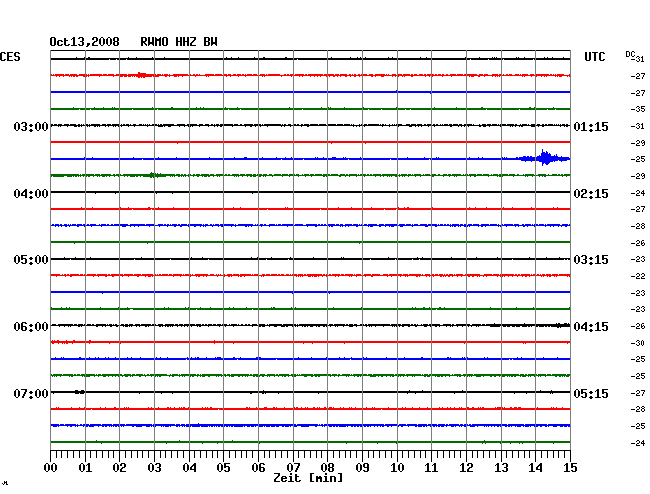Click the 00 minute axis label
Image resolution: width=650 pixels, height=494 pixels.
tap(50, 467)
